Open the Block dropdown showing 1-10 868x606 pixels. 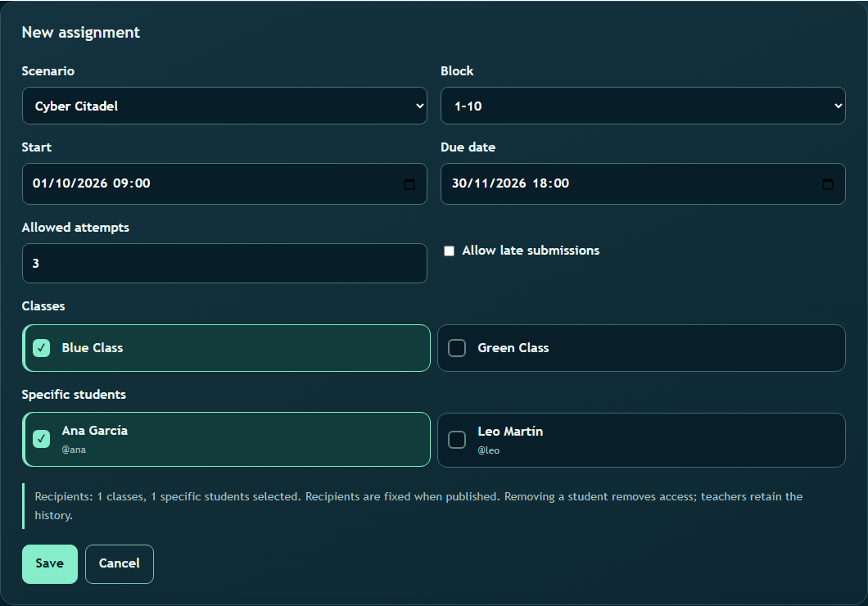click(x=643, y=106)
